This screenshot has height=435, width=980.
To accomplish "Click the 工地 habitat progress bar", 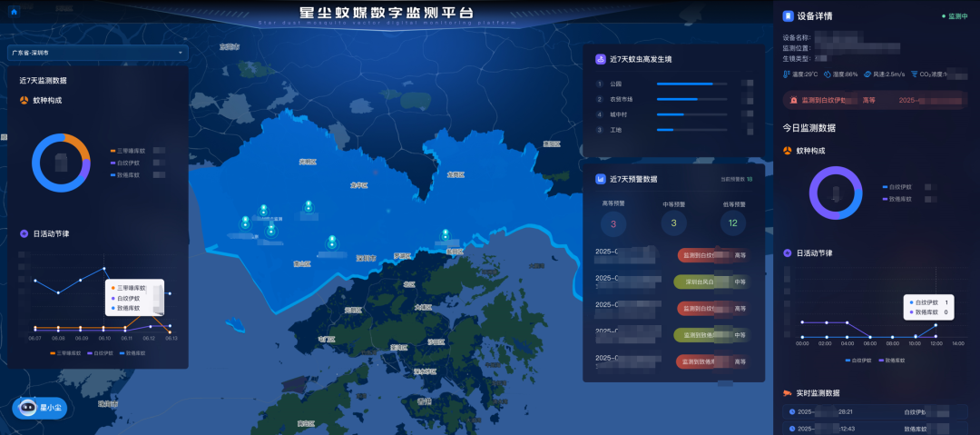I will click(x=691, y=130).
